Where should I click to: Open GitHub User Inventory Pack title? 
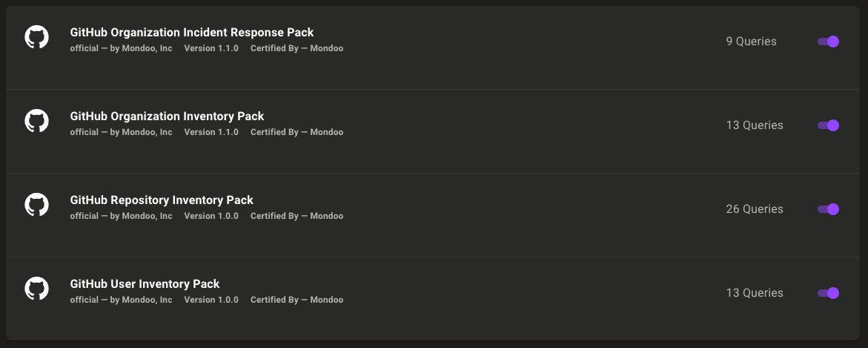[x=145, y=283]
